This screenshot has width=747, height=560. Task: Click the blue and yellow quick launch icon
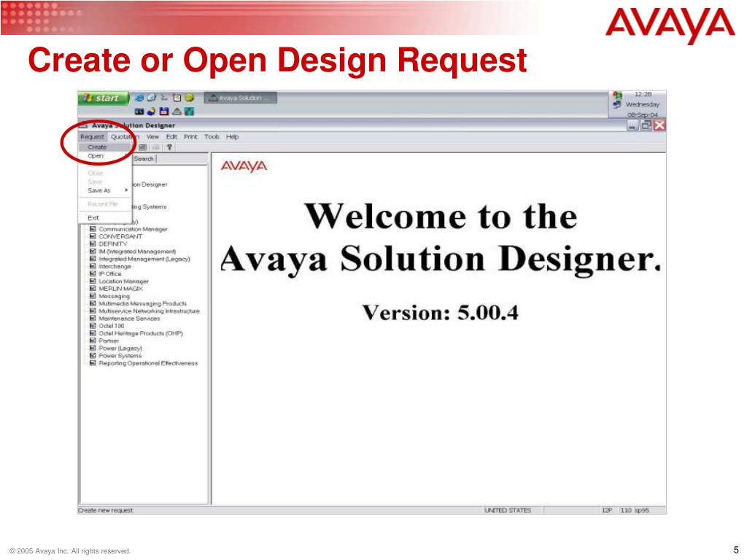151,112
